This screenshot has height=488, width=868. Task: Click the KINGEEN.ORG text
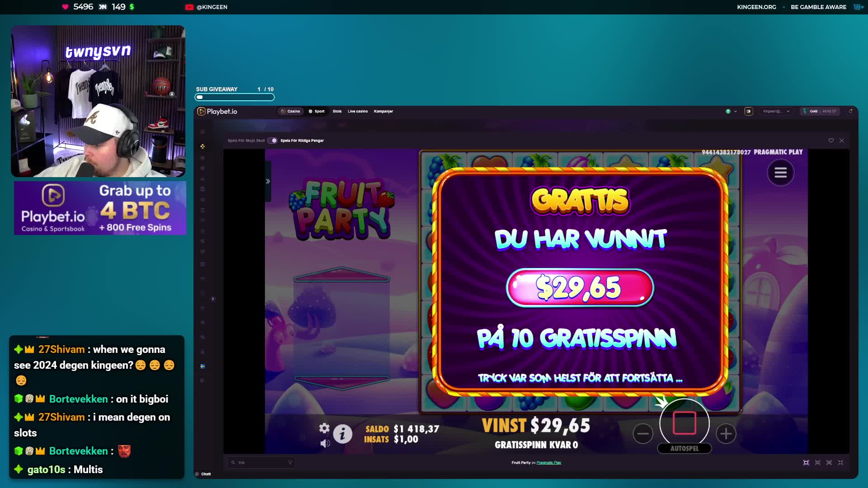[x=756, y=7]
